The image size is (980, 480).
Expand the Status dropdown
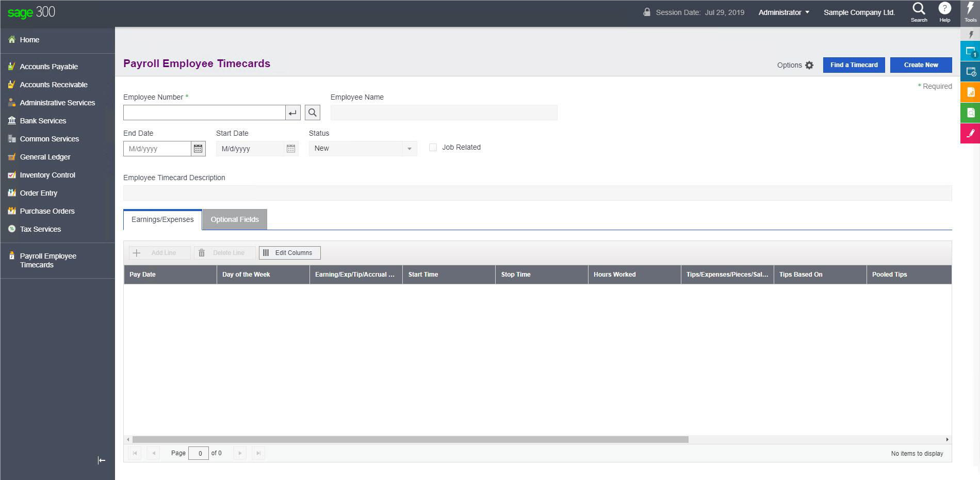click(x=409, y=149)
